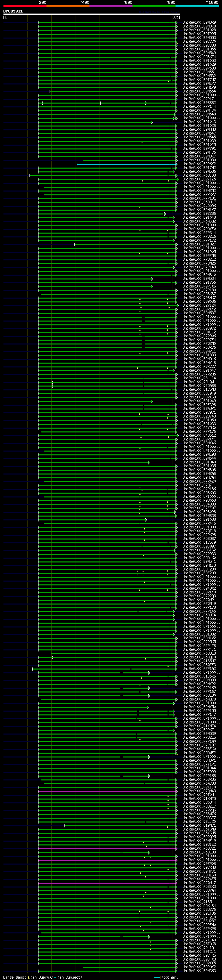
Task: Select hit UniRef100_Q19MC1
Action: click(x=199, y=826)
